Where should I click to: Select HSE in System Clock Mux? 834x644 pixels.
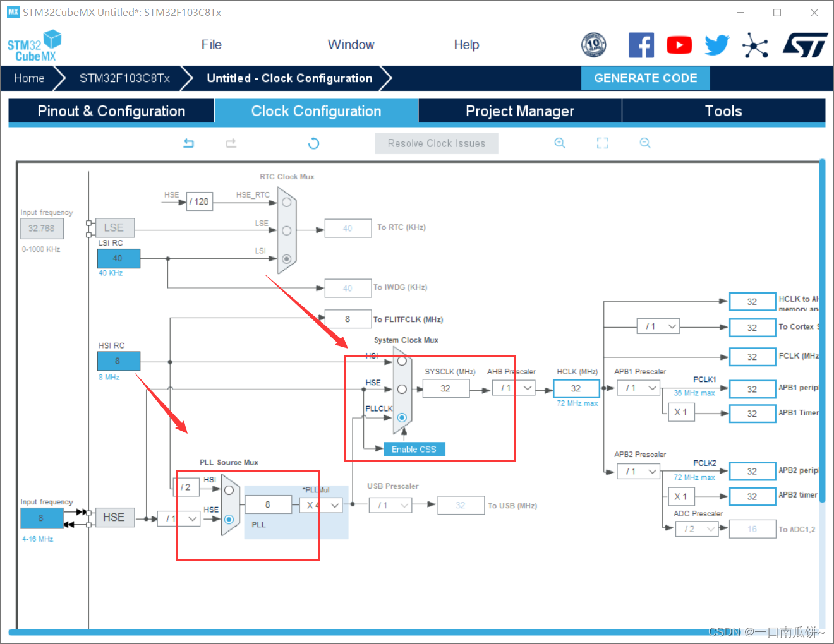coord(402,389)
